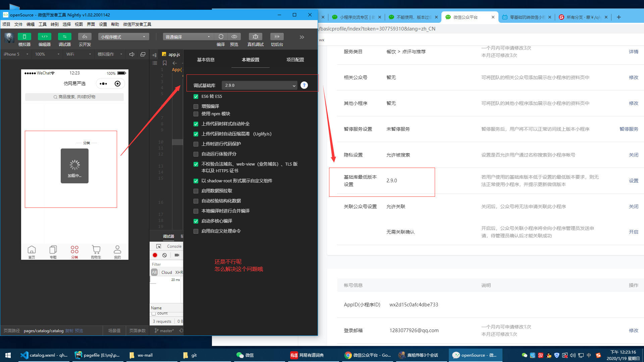This screenshot has width=644, height=362.
Task: Click the 切后台 background switch icon
Action: [277, 37]
